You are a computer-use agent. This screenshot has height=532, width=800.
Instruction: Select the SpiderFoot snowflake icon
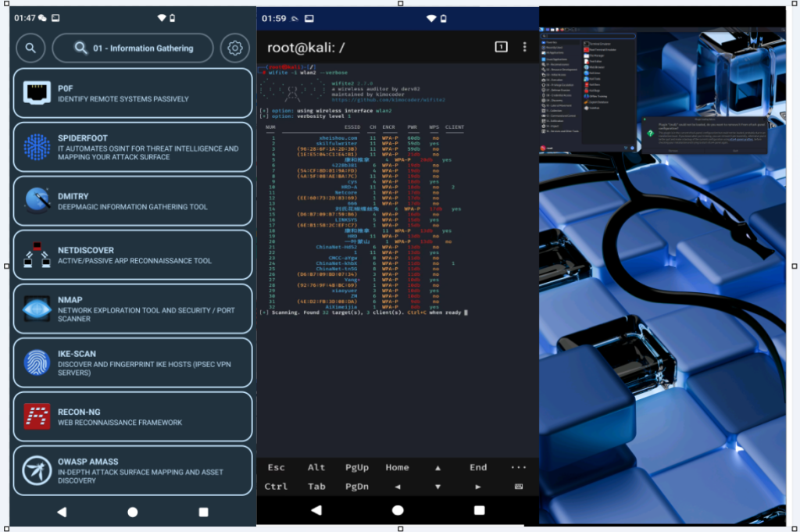(x=37, y=147)
